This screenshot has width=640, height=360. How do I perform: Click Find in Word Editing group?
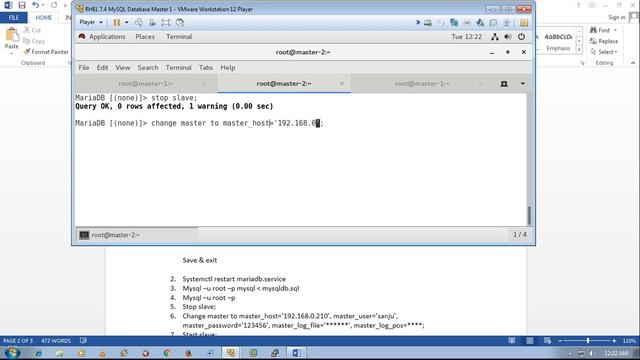[x=600, y=30]
